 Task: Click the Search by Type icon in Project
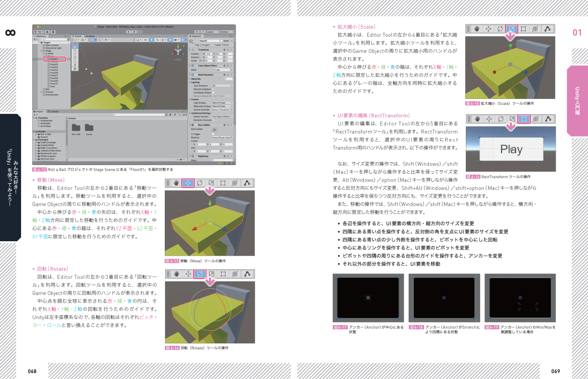pyautogui.click(x=171, y=115)
